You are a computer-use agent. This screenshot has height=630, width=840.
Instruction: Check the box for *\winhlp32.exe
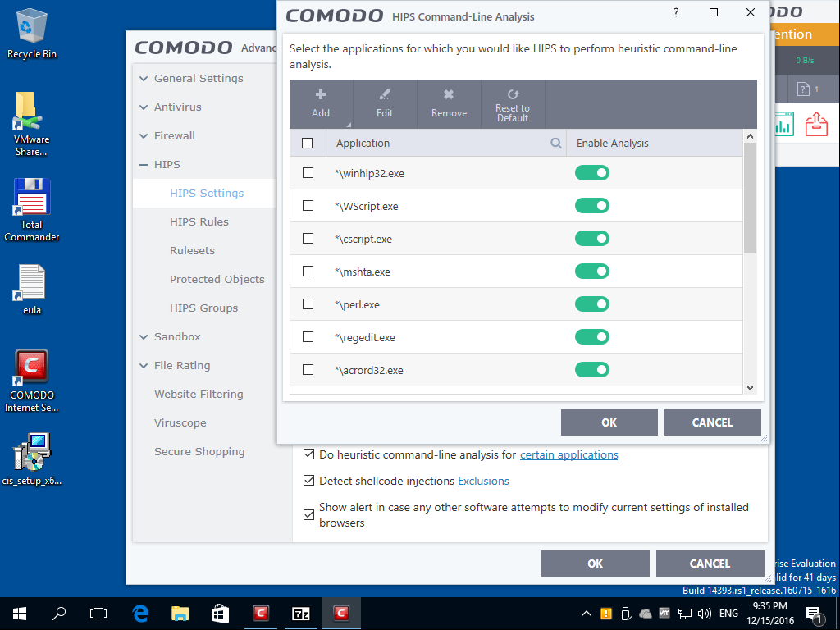point(308,172)
